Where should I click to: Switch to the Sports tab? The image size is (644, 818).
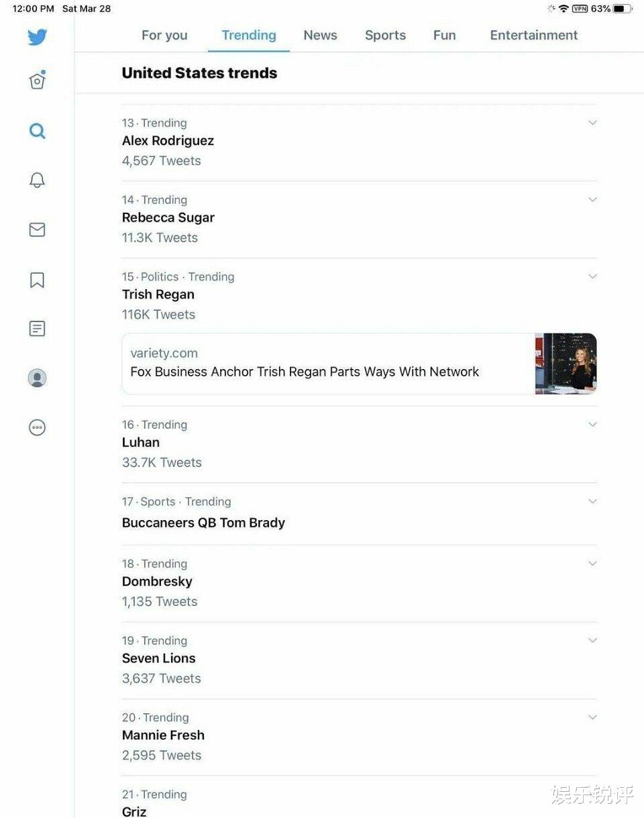pos(385,35)
